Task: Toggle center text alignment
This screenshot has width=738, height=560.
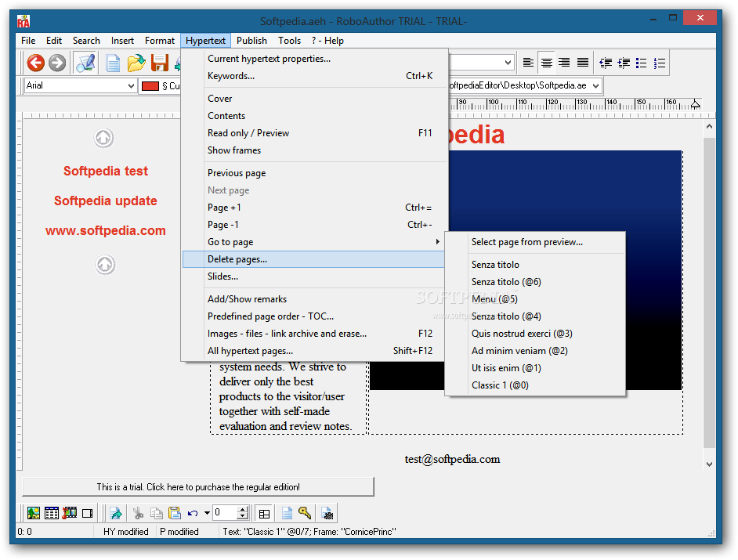Action: click(x=546, y=63)
